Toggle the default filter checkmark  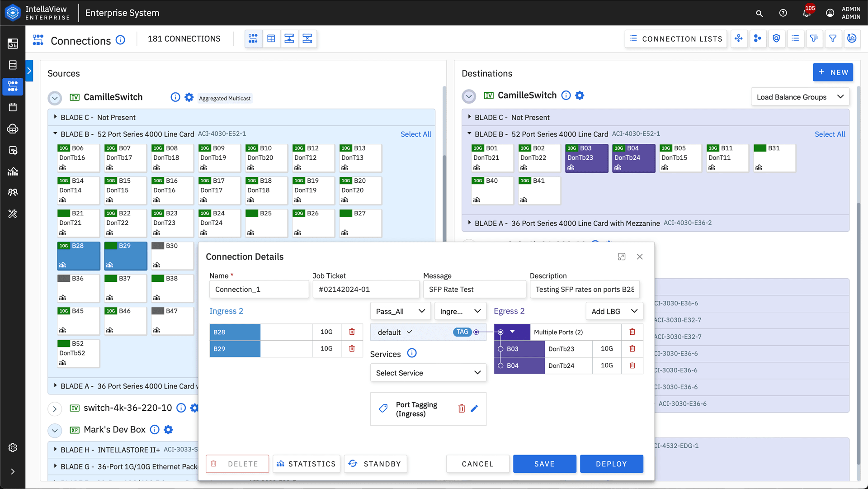410,332
